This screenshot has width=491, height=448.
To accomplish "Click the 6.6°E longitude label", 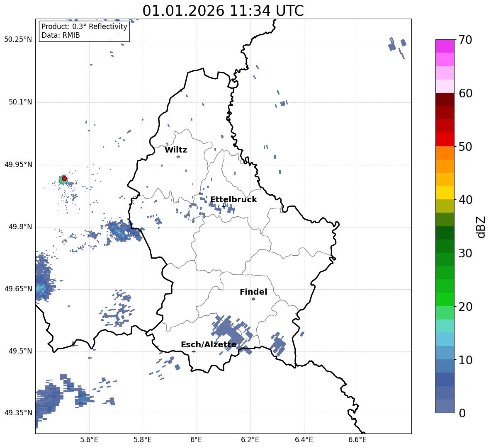I will coord(357,440).
